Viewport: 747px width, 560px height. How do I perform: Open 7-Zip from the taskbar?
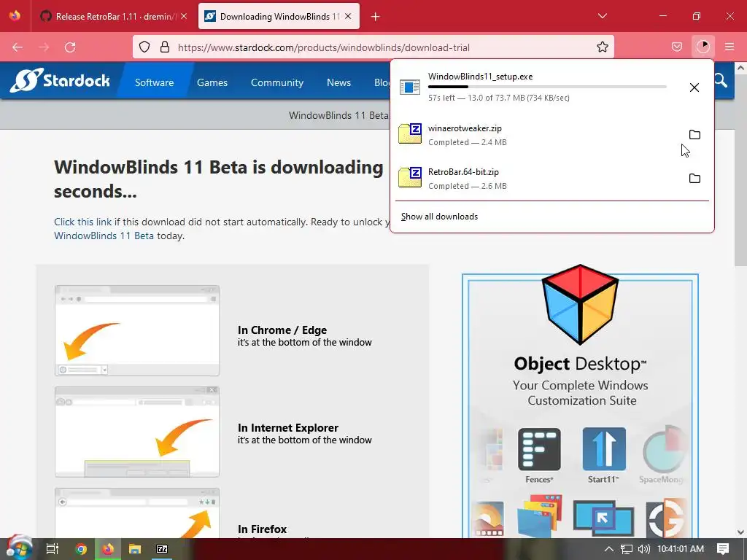tap(162, 549)
